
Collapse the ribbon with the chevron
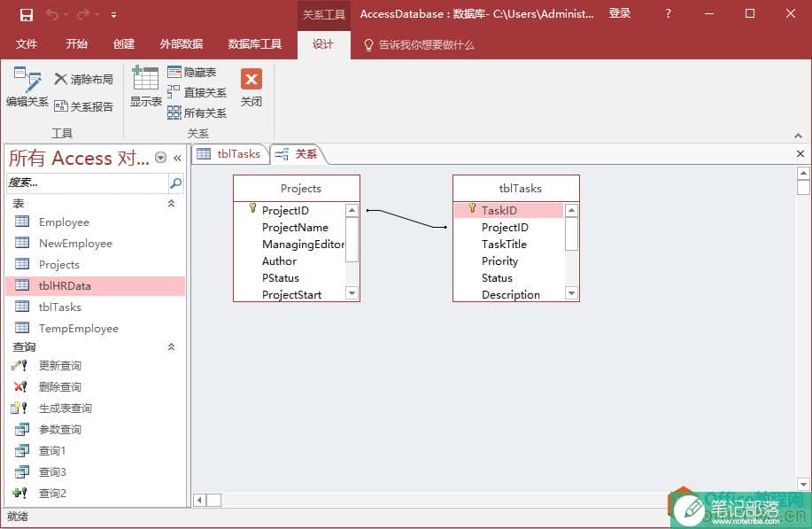coord(798,136)
